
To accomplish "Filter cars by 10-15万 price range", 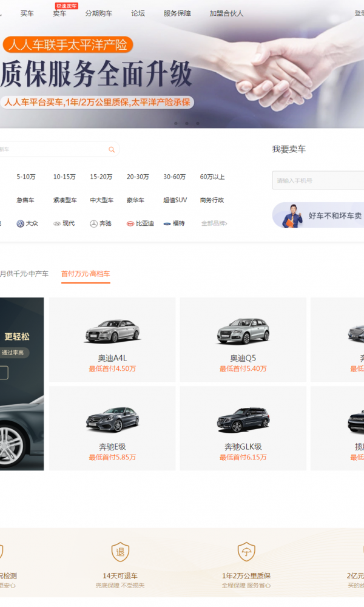I will [x=64, y=177].
